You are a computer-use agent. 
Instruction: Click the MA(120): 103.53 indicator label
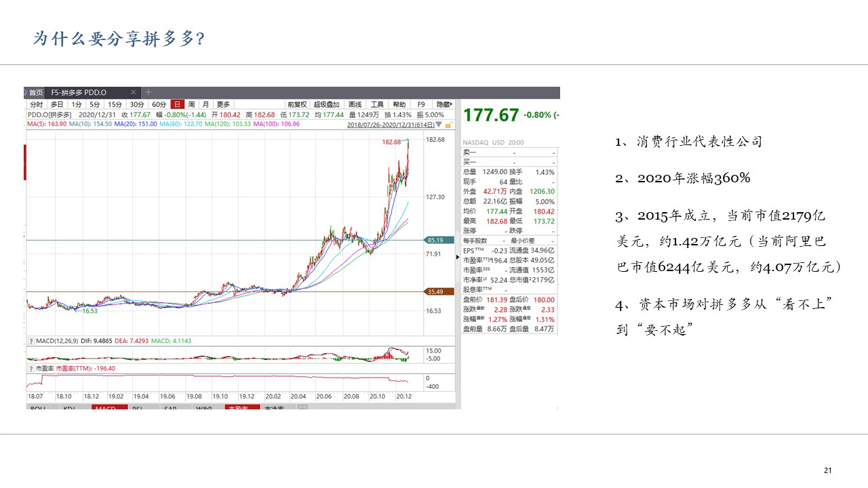pos(228,123)
